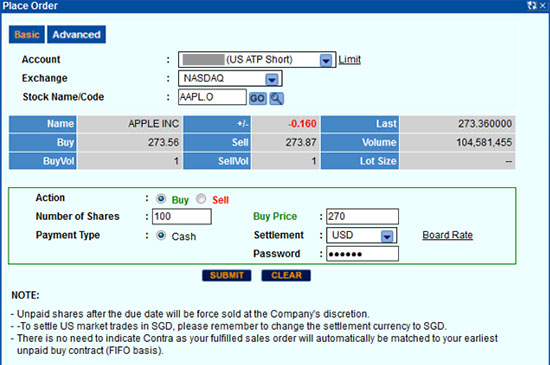
Task: Switch to the Basic tab
Action: (x=27, y=34)
